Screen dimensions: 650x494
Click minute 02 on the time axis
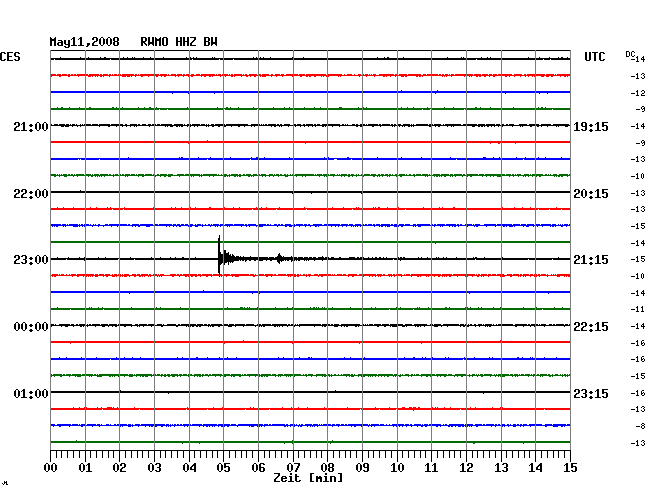tap(119, 467)
